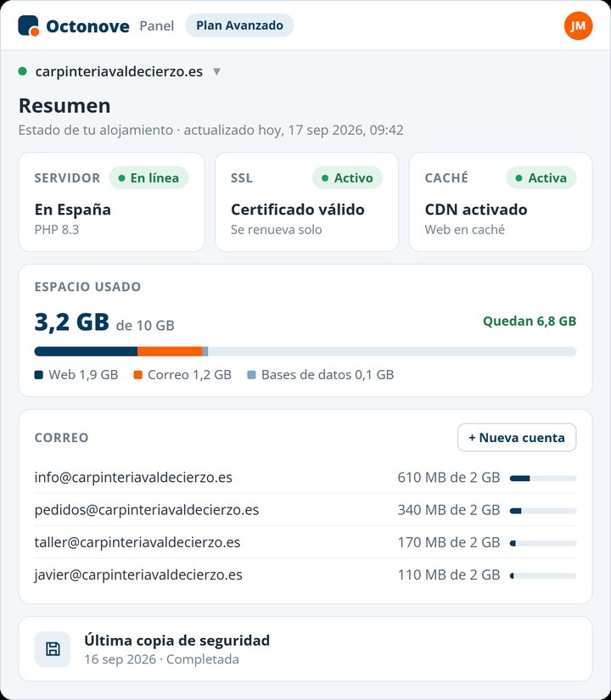Select domain carpinteriavaldecierzo.es name

(x=119, y=71)
